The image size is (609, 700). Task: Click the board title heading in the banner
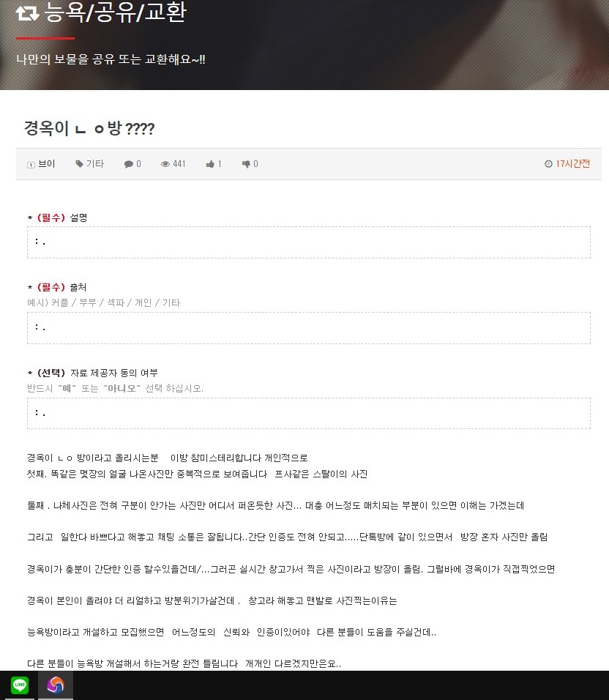(x=115, y=12)
